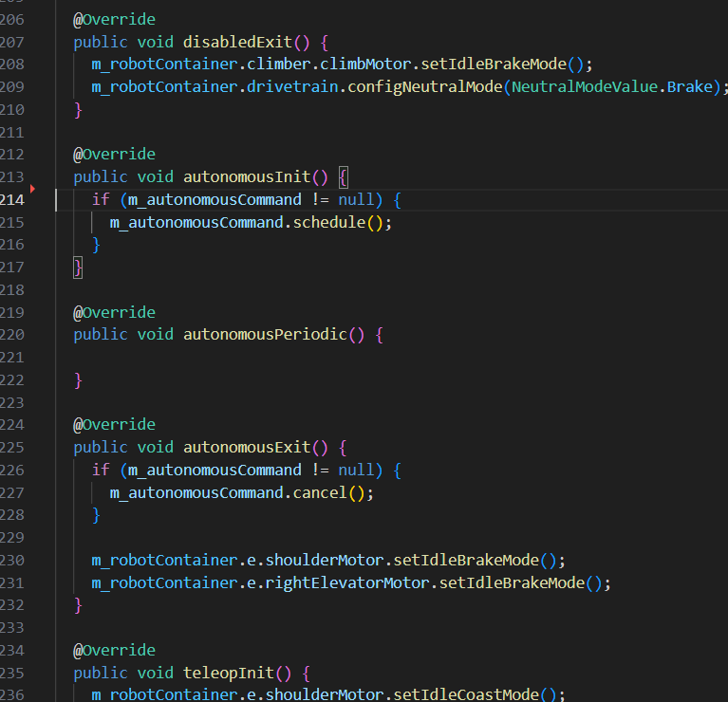Click line number 220 in the gutter
Viewport: 728px width, 702px height.
tap(12, 335)
